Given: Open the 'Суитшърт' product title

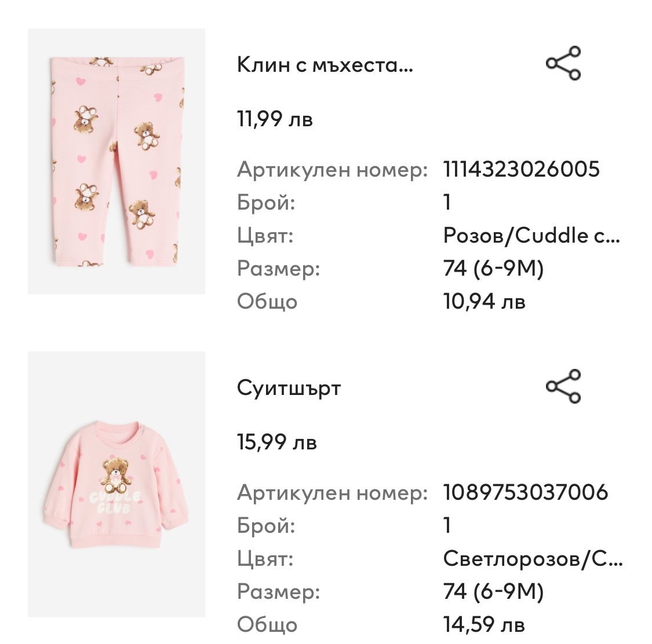Looking at the screenshot, I should click(289, 388).
